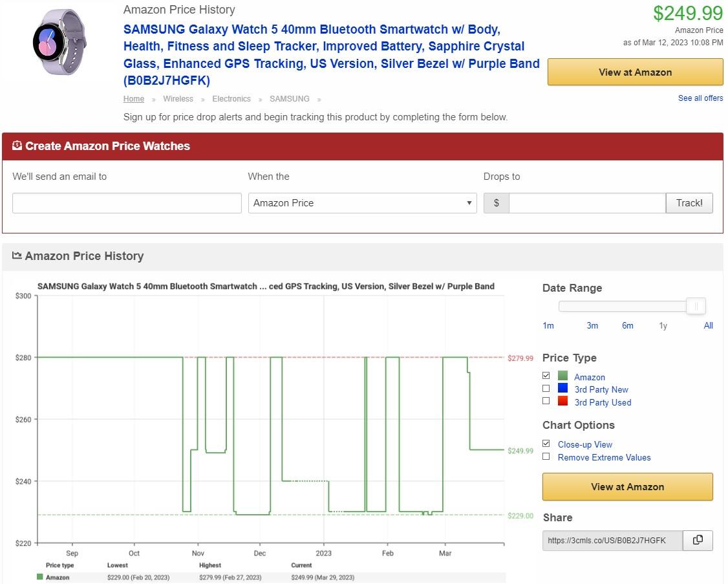728x584 pixels.
Task: Select the 6m date range
Action: (628, 326)
